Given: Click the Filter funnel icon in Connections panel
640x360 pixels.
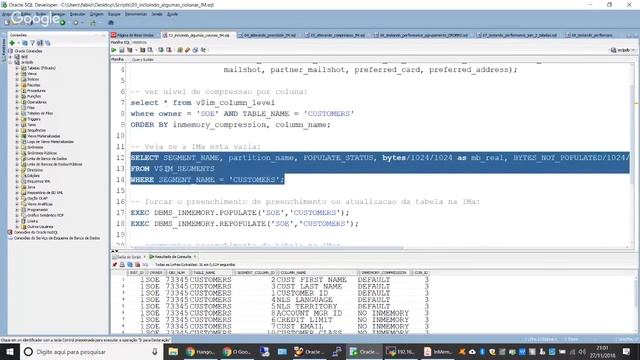Looking at the screenshot, I should (32, 43).
